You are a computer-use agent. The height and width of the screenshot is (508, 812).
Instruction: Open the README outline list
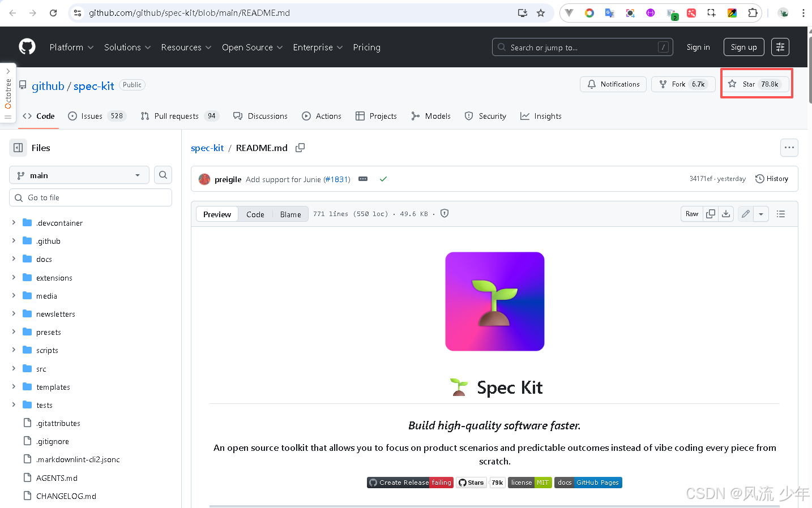(781, 214)
